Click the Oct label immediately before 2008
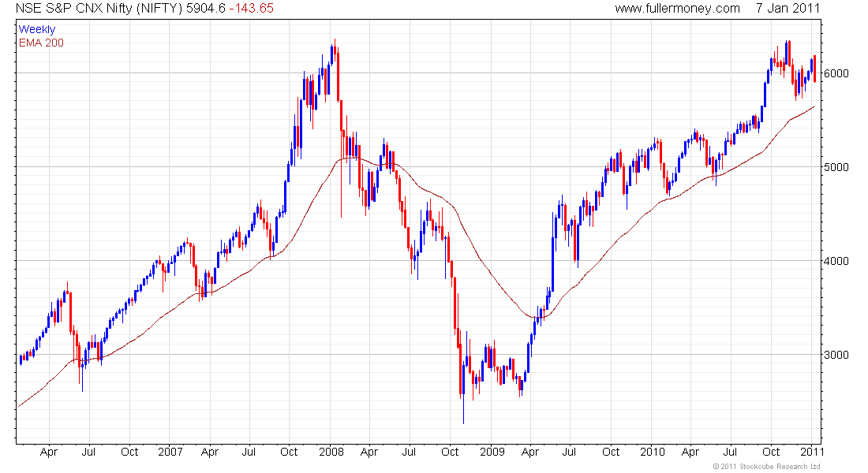The width and height of the screenshot is (868, 473). click(x=289, y=452)
